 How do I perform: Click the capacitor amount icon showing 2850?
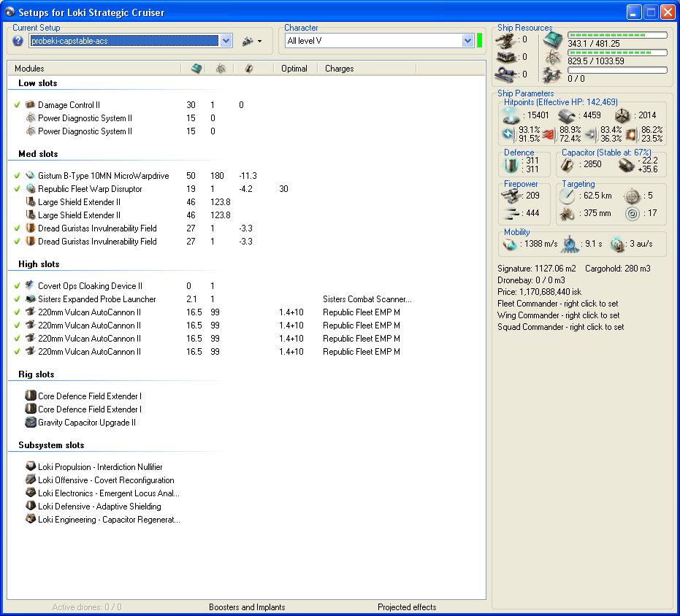(x=568, y=165)
